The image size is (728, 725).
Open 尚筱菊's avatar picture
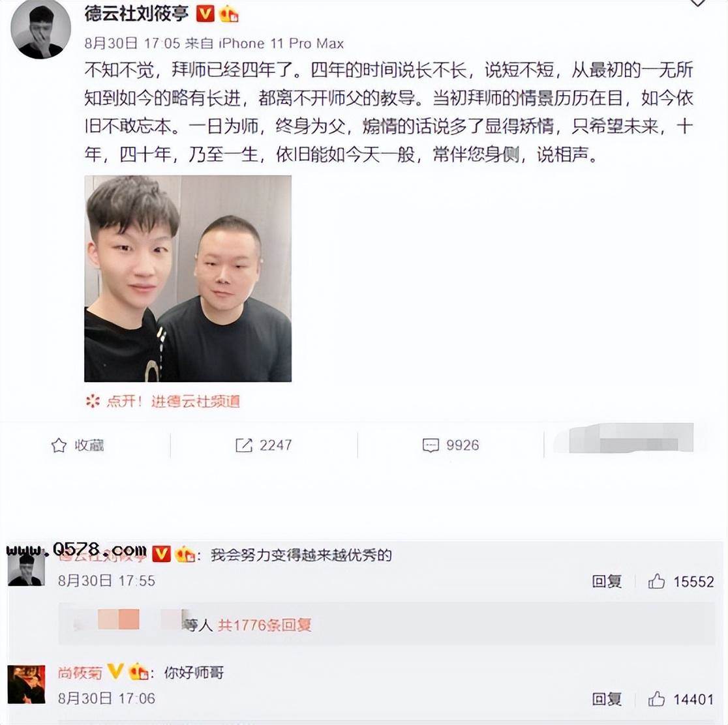click(27, 684)
